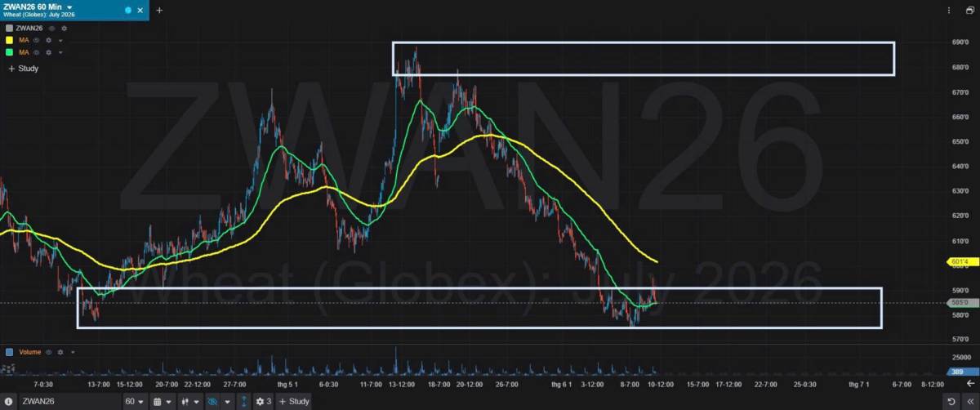
Task: Toggle the blue crossed-eye visibility icon in toolbar
Action: click(212, 402)
